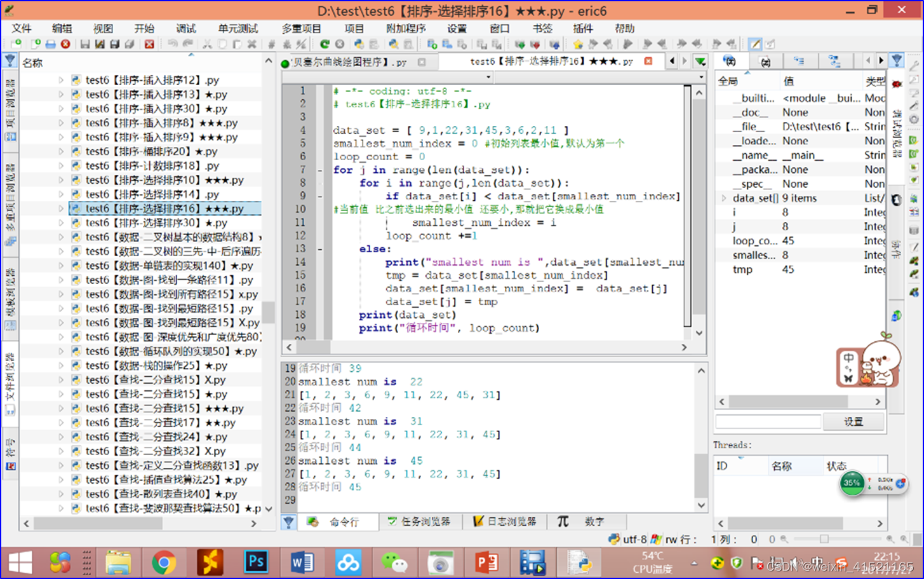This screenshot has width=924, height=579.
Task: Close the 选择排序16 editor tab
Action: (x=648, y=62)
